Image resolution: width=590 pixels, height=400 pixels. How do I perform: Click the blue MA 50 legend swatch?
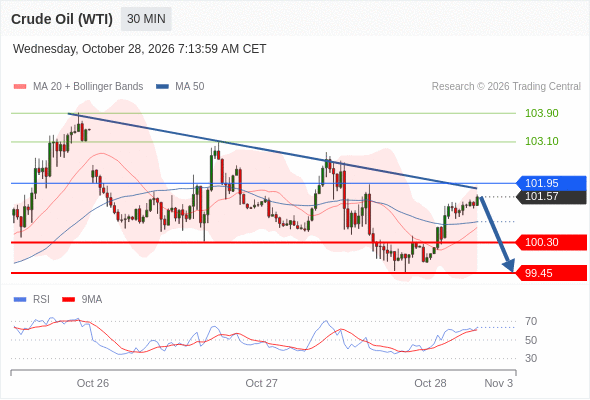pos(162,87)
